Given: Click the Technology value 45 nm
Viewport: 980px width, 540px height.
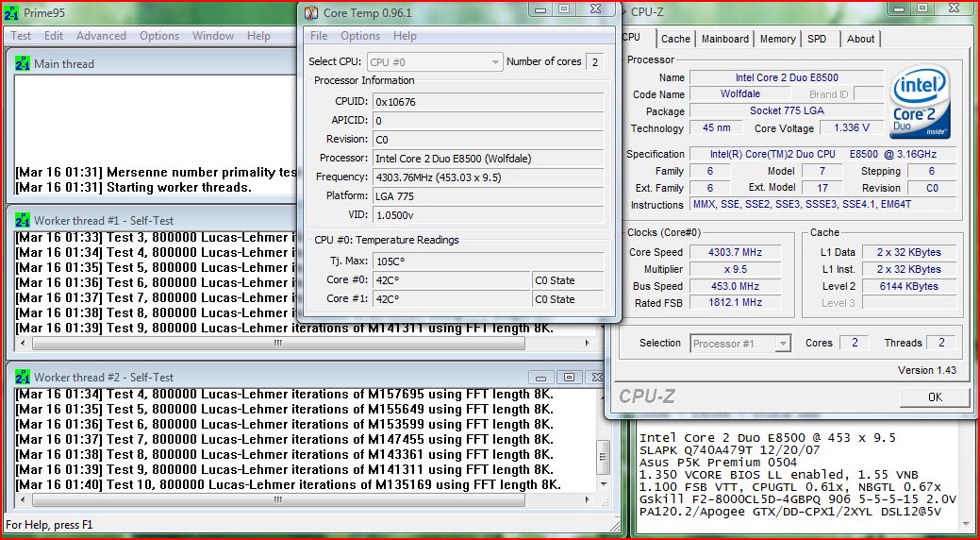Looking at the screenshot, I should [x=716, y=127].
